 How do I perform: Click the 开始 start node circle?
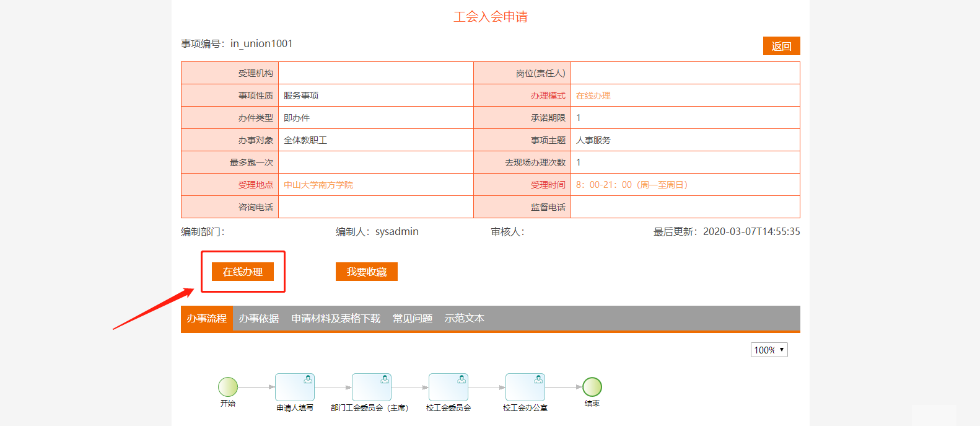point(228,387)
